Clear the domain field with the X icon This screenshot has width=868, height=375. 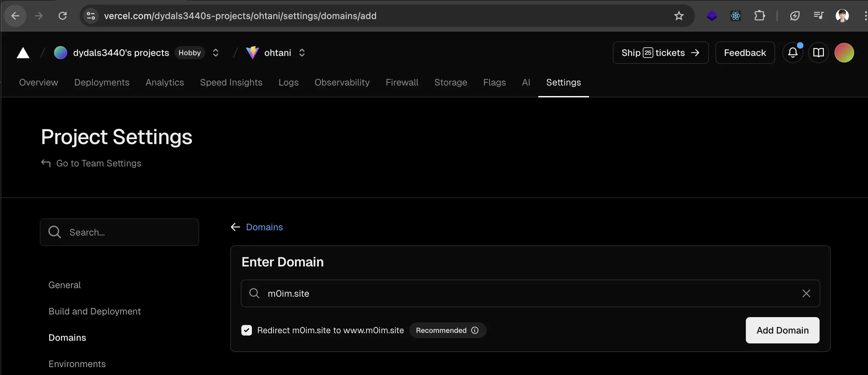806,293
